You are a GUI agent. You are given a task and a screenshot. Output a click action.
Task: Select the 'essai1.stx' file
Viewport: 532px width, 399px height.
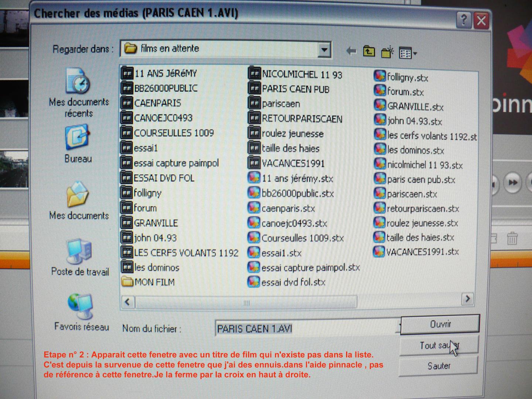point(274,253)
